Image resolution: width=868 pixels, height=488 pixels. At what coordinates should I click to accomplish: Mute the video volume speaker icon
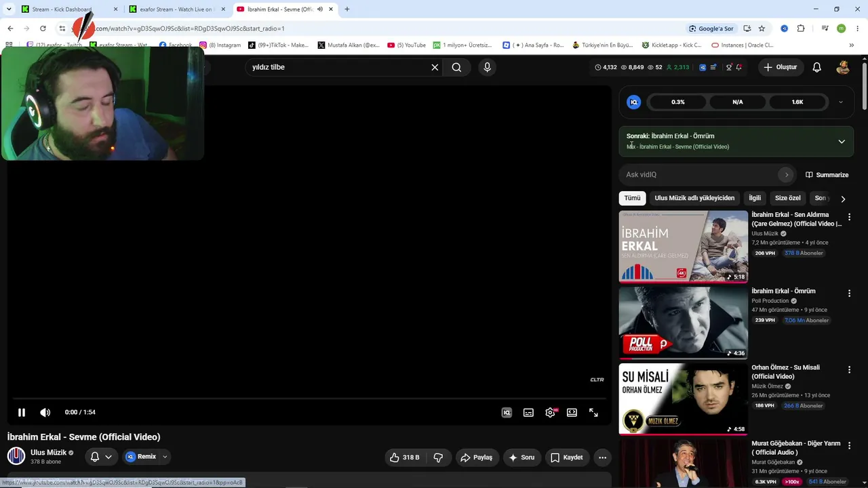click(45, 412)
